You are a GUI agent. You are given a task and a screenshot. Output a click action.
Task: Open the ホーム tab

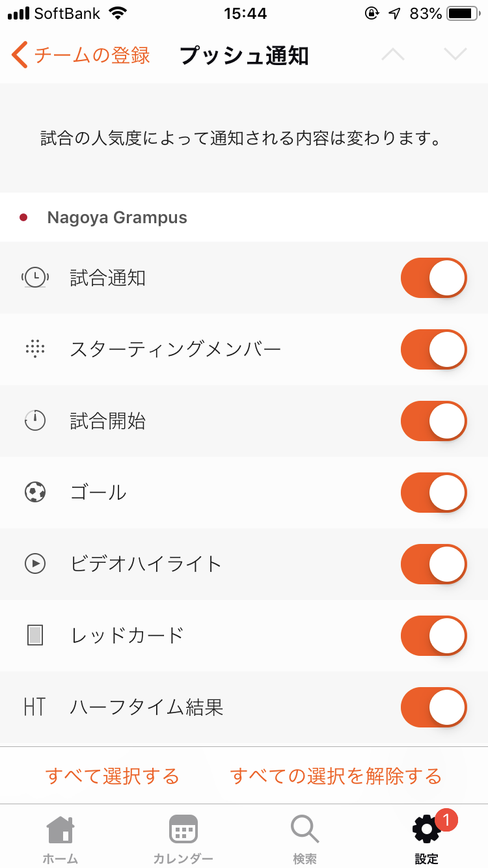[x=61, y=839]
